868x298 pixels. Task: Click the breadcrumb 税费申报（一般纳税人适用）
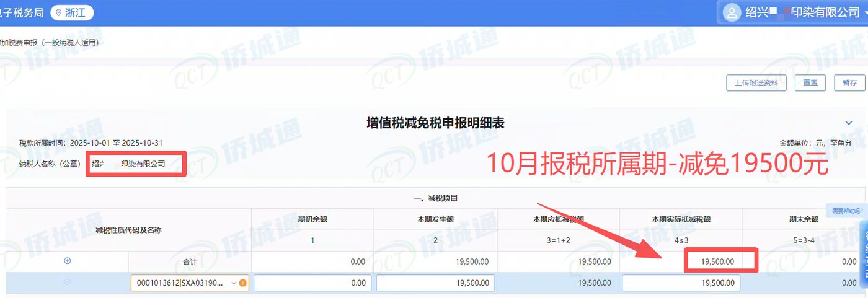tap(50, 43)
